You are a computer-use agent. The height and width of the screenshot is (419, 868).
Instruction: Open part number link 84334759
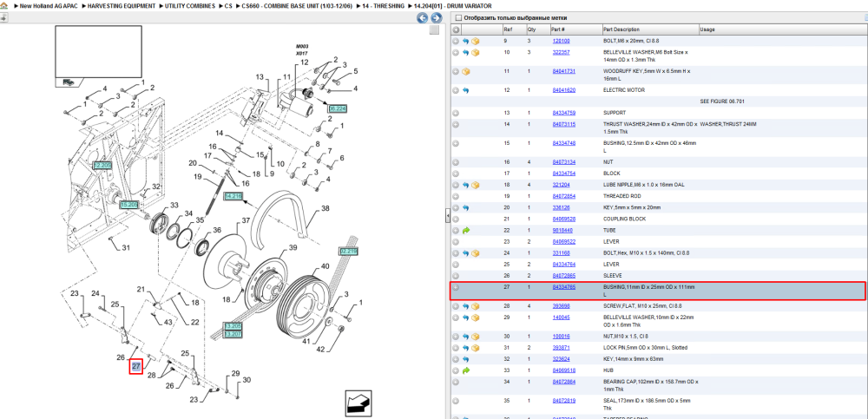[564, 113]
